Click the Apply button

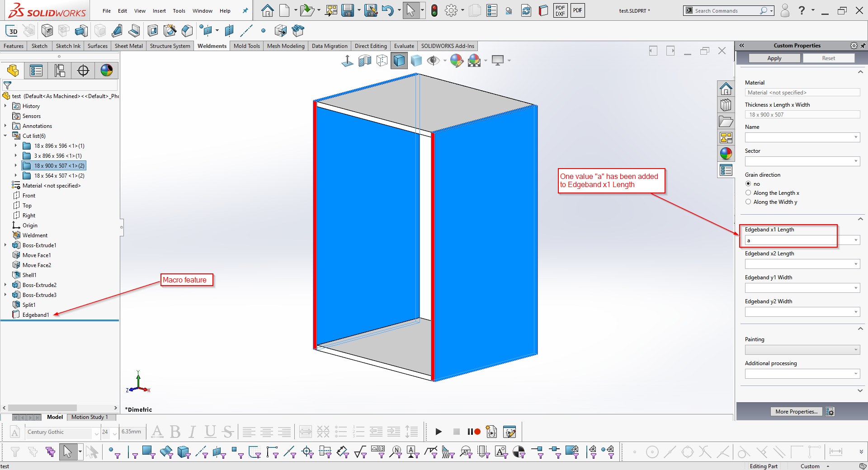point(774,58)
